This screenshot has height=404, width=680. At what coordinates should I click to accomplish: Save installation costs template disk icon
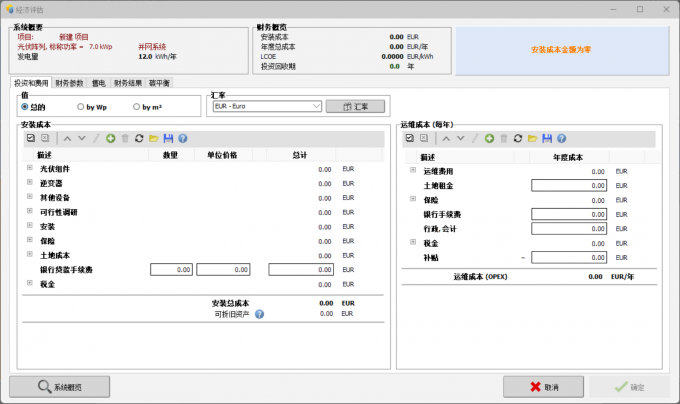click(168, 139)
